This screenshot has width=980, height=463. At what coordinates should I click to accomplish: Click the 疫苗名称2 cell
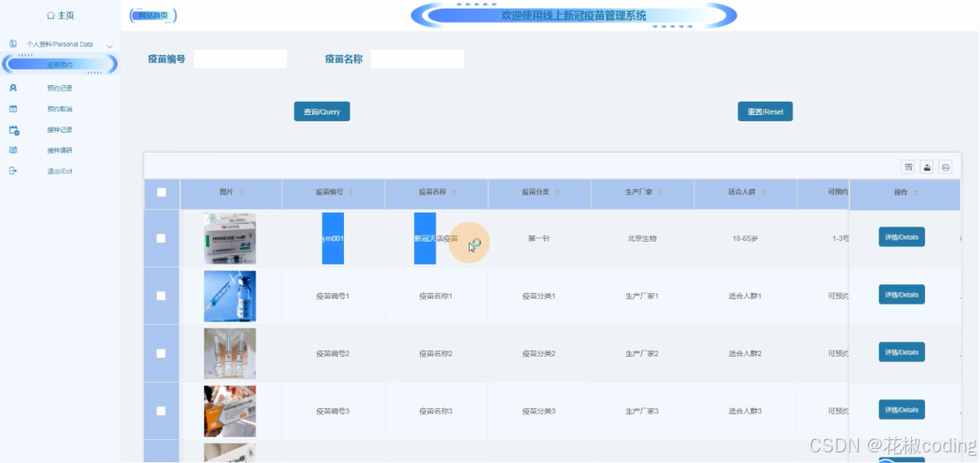(436, 353)
